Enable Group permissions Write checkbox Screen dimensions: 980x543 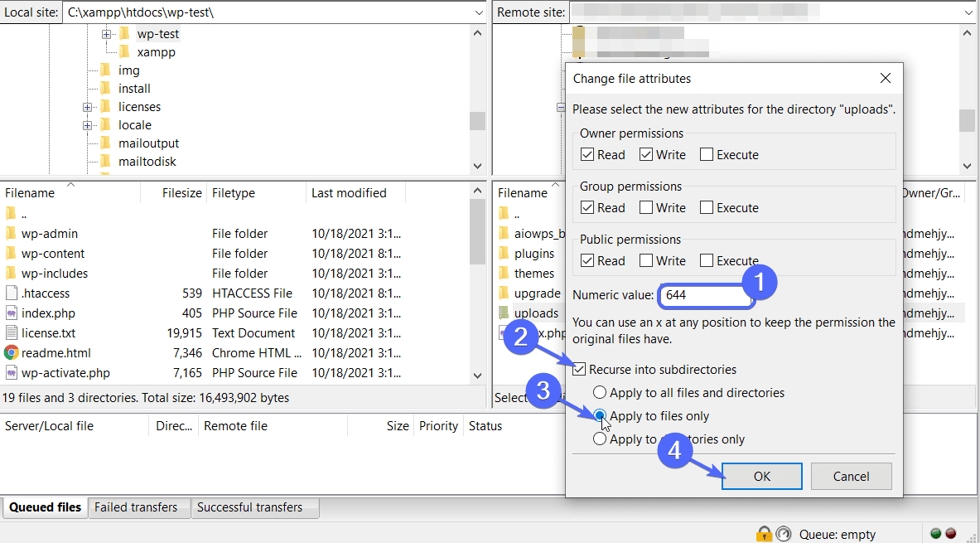tap(646, 208)
